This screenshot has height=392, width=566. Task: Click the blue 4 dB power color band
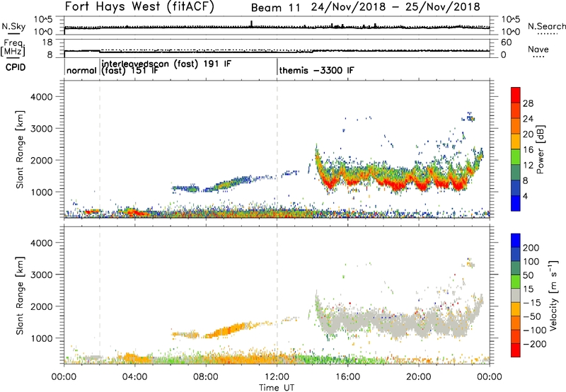click(x=516, y=203)
